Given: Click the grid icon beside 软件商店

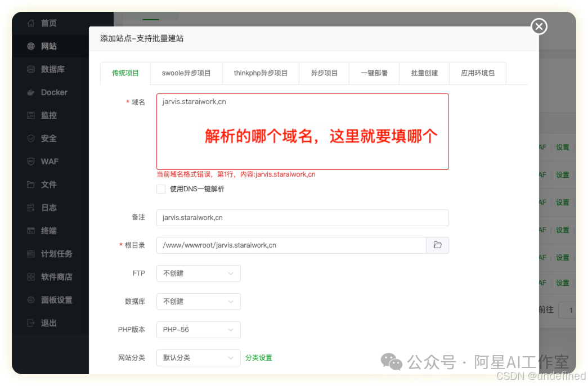Looking at the screenshot, I should pyautogui.click(x=31, y=277).
